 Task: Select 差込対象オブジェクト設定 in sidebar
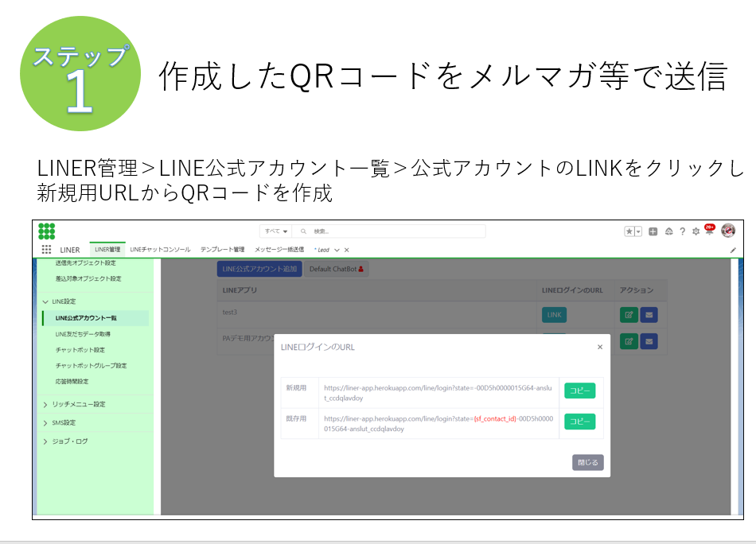[x=88, y=278]
